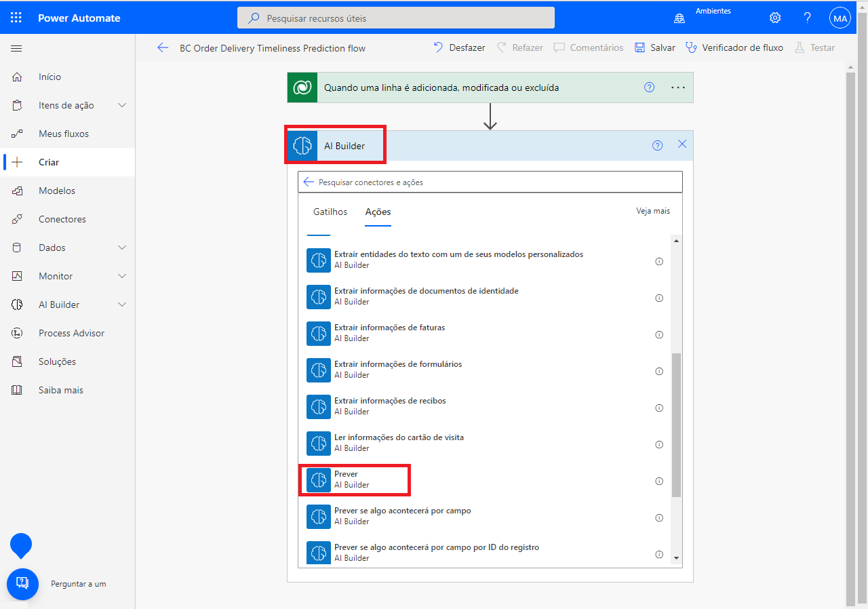The image size is (868, 609).
Task: Expand the Dados menu
Action: click(122, 248)
